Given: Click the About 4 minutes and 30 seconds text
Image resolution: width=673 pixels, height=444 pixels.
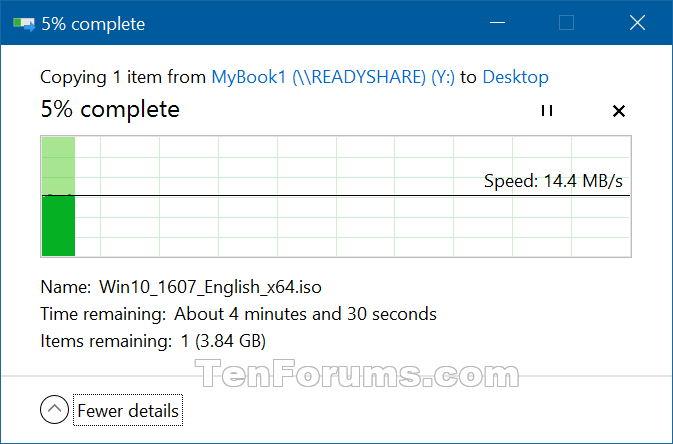Looking at the screenshot, I should pos(305,314).
